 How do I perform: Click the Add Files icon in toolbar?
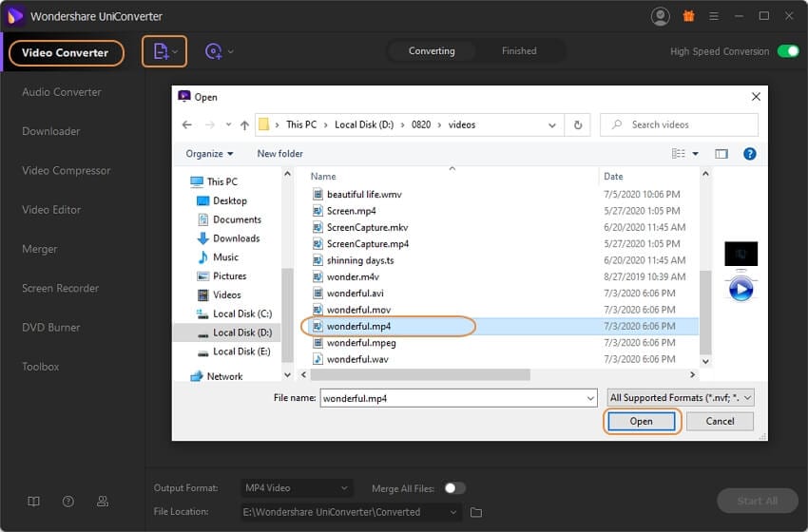161,51
